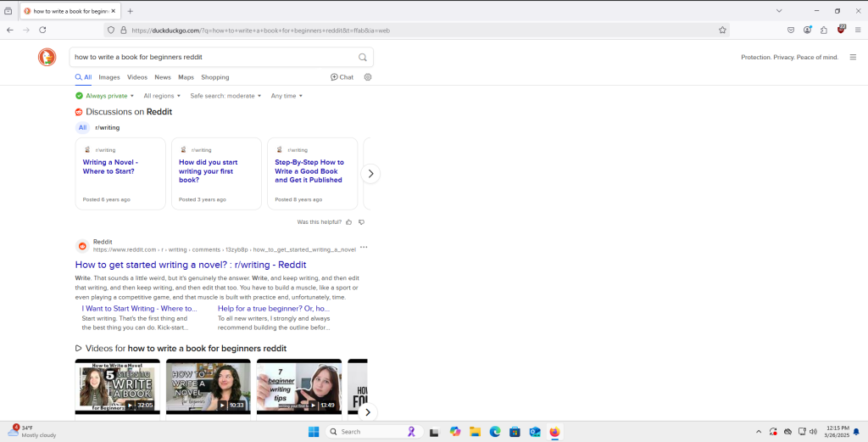Click the Windows taskbar Search box
Screen dimensions: 868x442
[x=374, y=432]
